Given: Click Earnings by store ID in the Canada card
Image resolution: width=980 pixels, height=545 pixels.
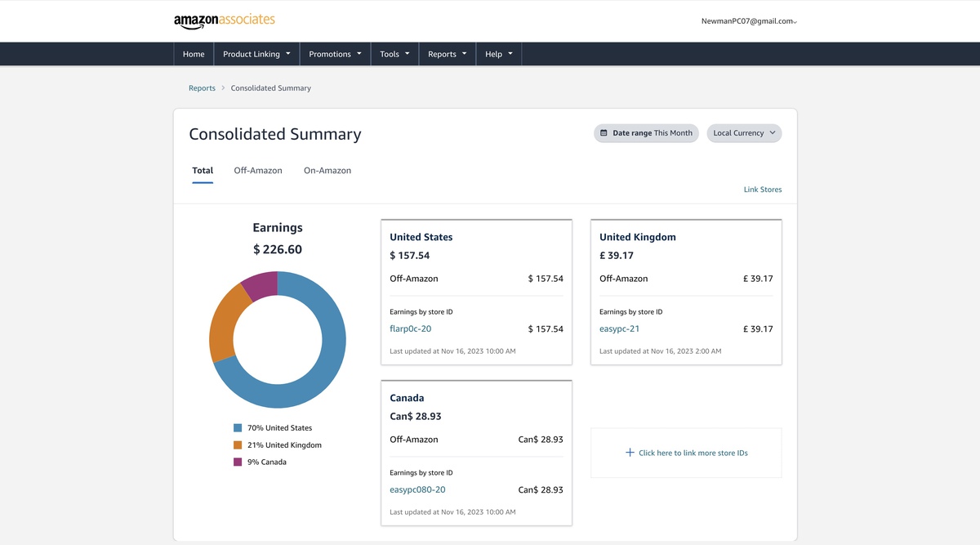Looking at the screenshot, I should click(421, 473).
